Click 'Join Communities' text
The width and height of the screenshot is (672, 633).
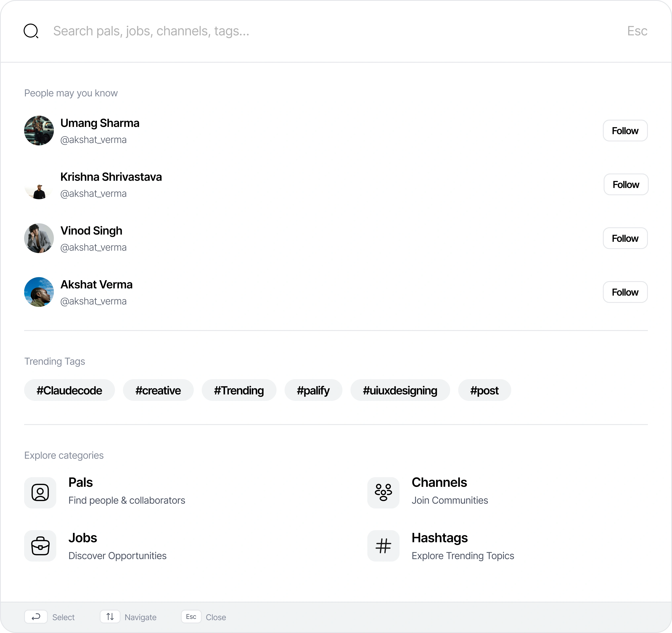click(x=450, y=500)
